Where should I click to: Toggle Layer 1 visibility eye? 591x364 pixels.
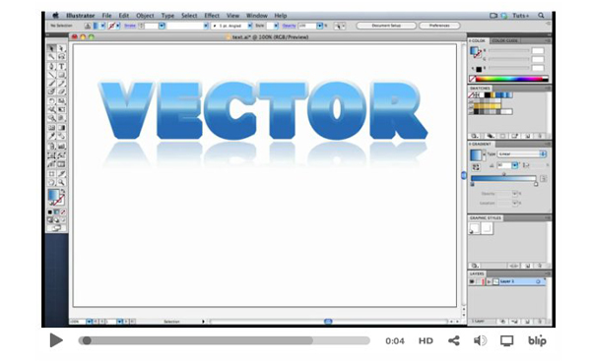472,281
